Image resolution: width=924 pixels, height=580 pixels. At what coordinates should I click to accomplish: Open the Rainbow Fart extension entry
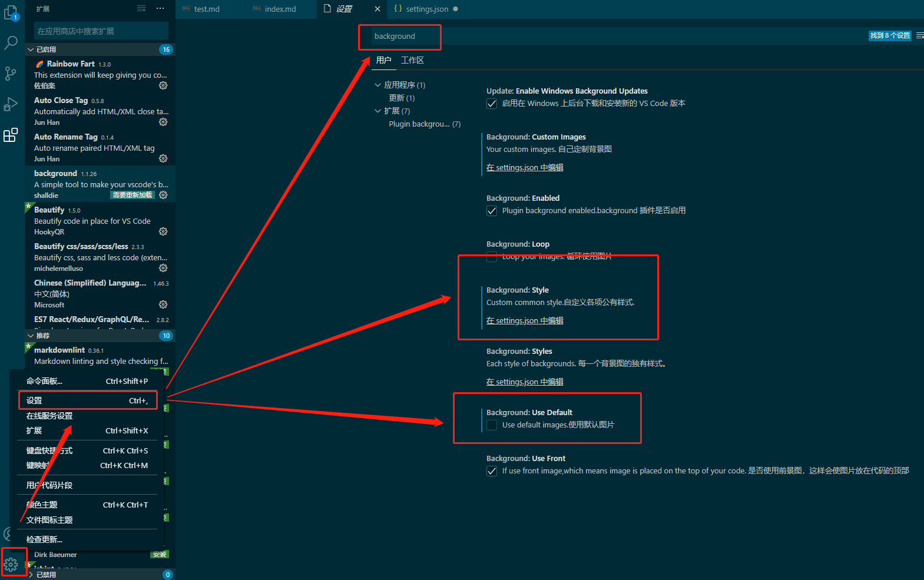point(100,74)
